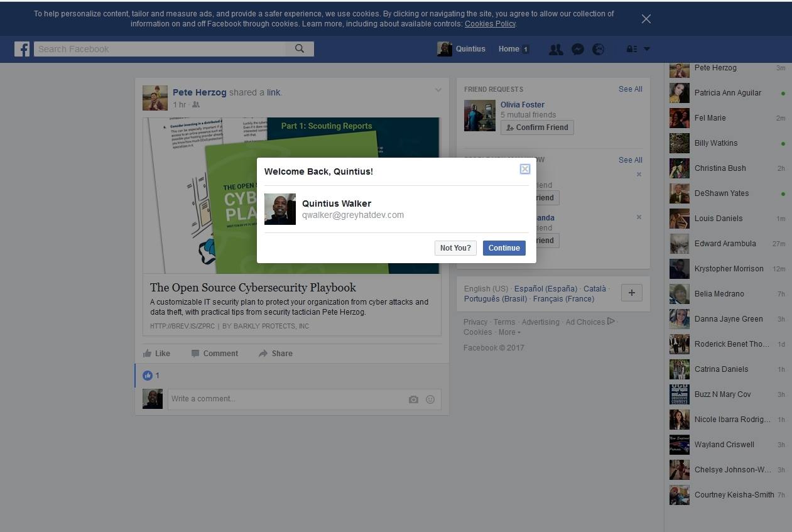The height and width of the screenshot is (532, 792).
Task: Expand the More footer dropdown
Action: coord(509,332)
